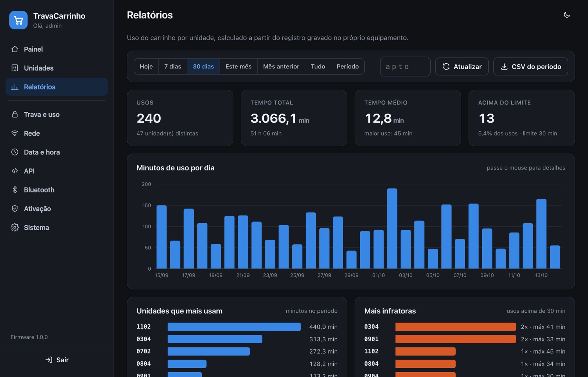The width and height of the screenshot is (588, 377).
Task: Open the Sistema menu item
Action: [x=57, y=227]
